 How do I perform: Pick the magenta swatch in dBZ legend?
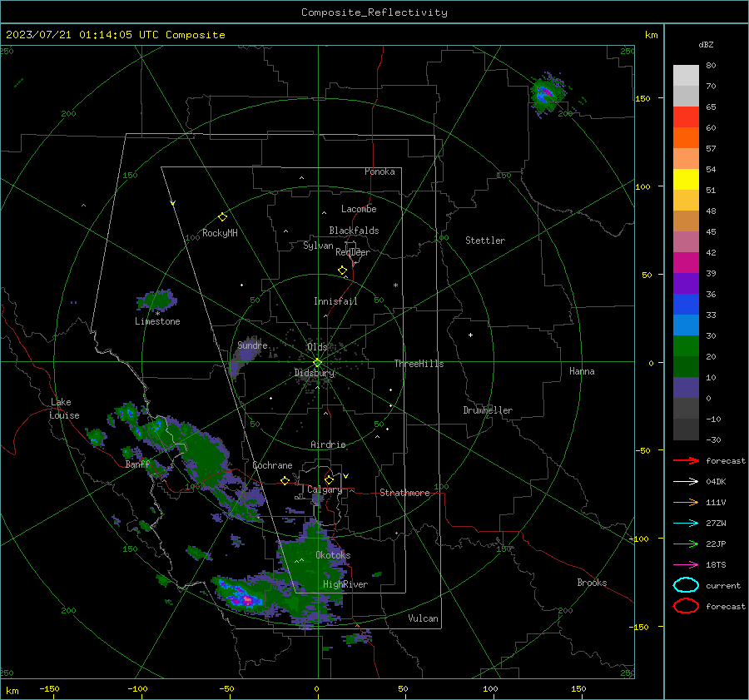pos(686,263)
